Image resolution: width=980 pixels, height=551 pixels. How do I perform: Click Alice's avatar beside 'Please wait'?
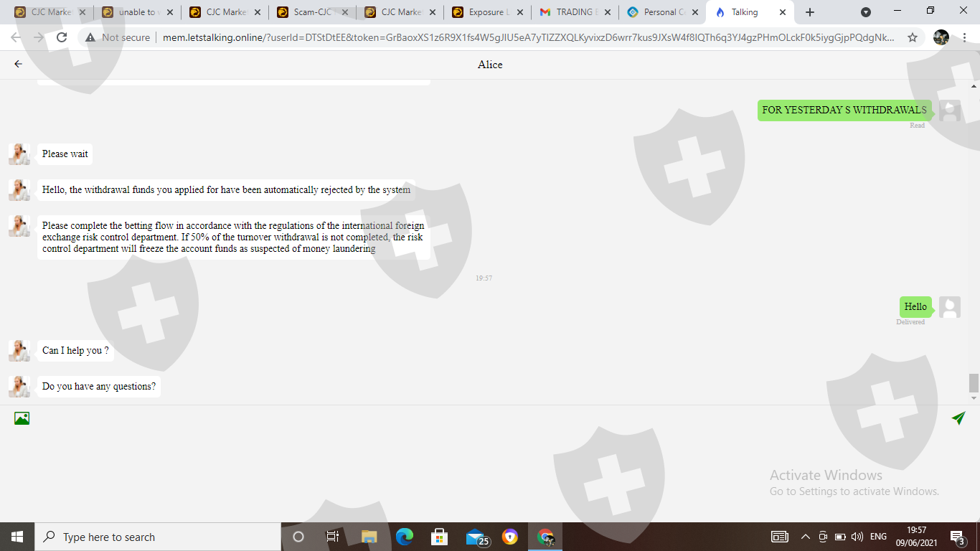(19, 154)
